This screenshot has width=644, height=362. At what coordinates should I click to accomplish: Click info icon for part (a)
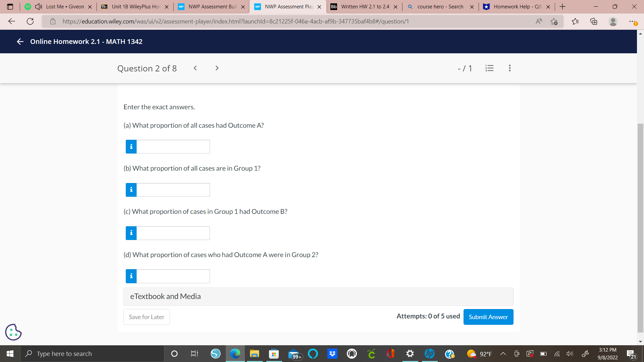click(131, 147)
